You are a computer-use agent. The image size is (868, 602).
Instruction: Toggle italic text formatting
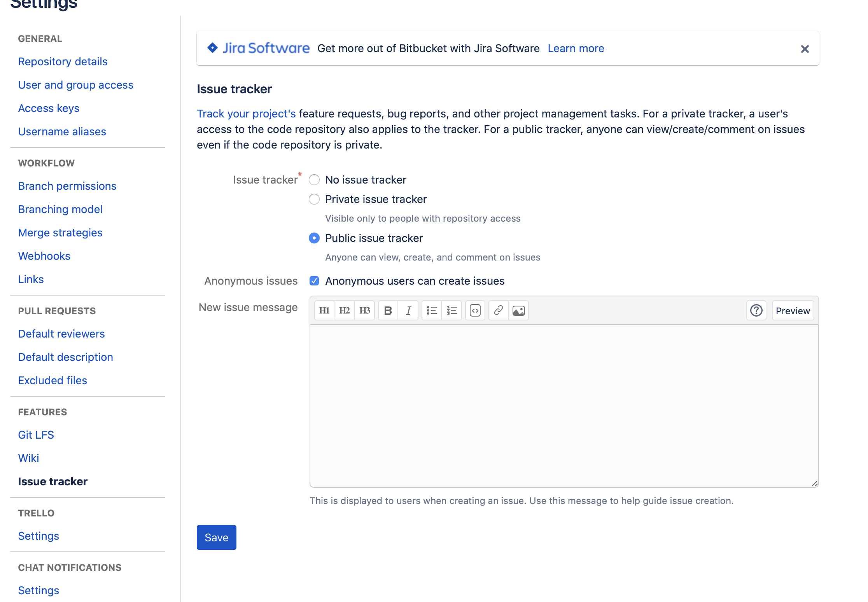pyautogui.click(x=408, y=310)
